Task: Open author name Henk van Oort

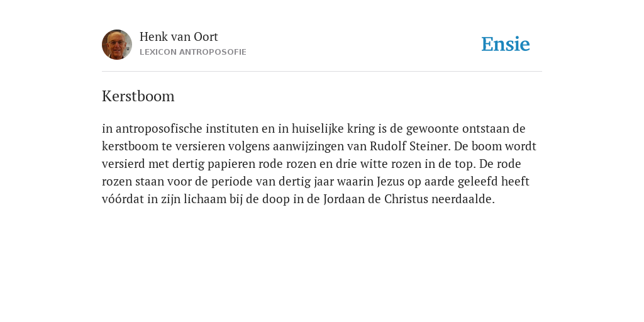Action: click(179, 36)
